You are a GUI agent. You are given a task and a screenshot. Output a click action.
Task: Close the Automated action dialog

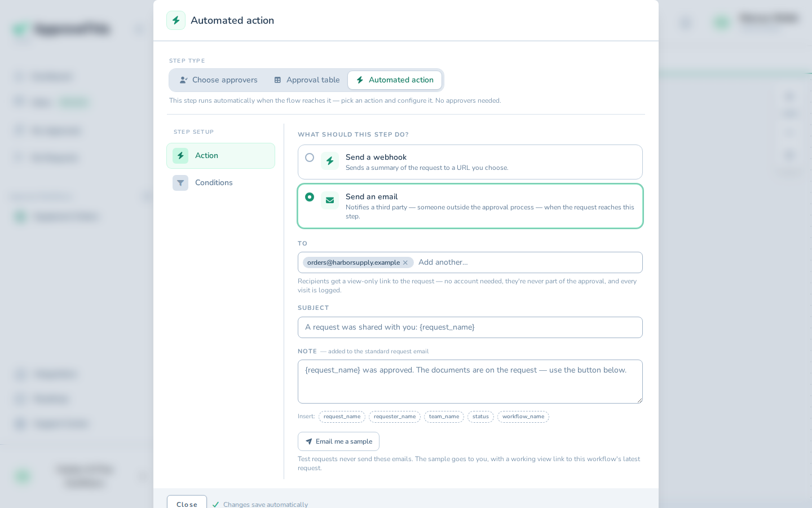tap(187, 502)
